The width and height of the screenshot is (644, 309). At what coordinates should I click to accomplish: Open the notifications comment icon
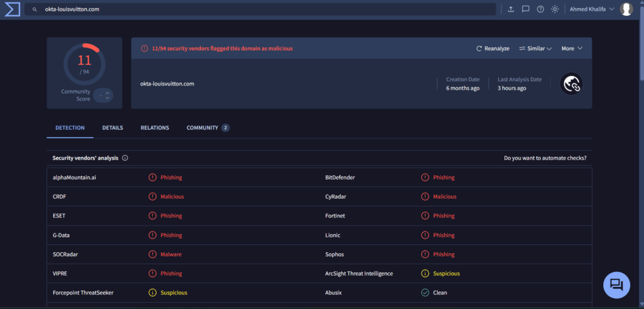click(x=526, y=9)
